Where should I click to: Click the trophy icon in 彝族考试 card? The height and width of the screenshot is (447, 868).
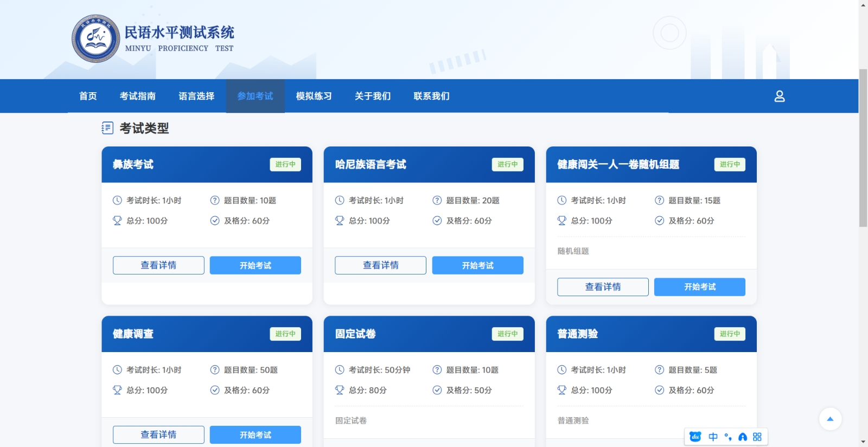(x=117, y=220)
